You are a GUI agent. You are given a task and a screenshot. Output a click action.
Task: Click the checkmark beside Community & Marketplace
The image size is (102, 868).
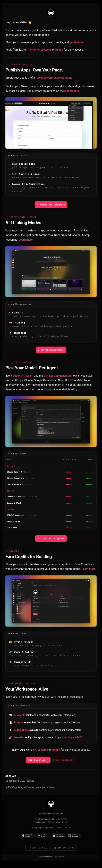[10, 184]
